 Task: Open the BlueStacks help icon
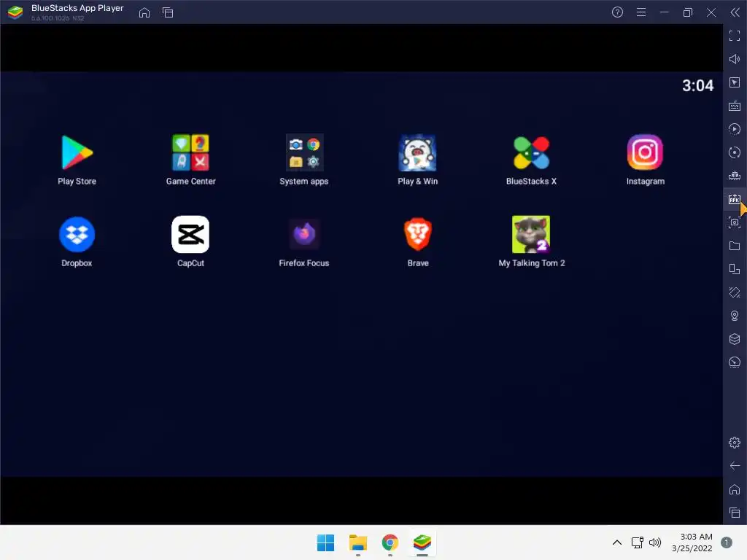(x=617, y=12)
